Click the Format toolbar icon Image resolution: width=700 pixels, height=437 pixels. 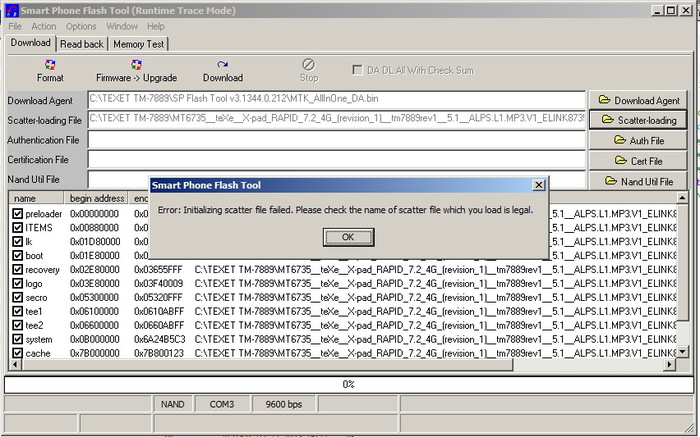pos(50,65)
